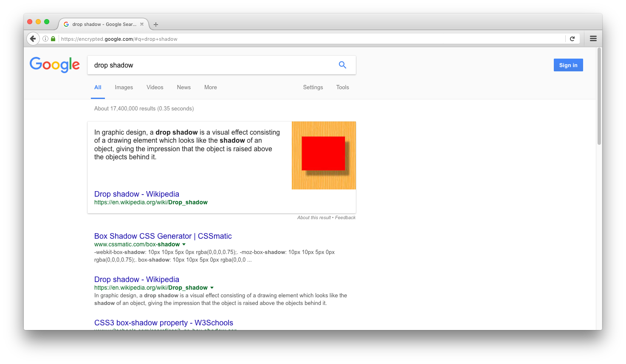
Task: Switch to the News results tab
Action: click(183, 87)
